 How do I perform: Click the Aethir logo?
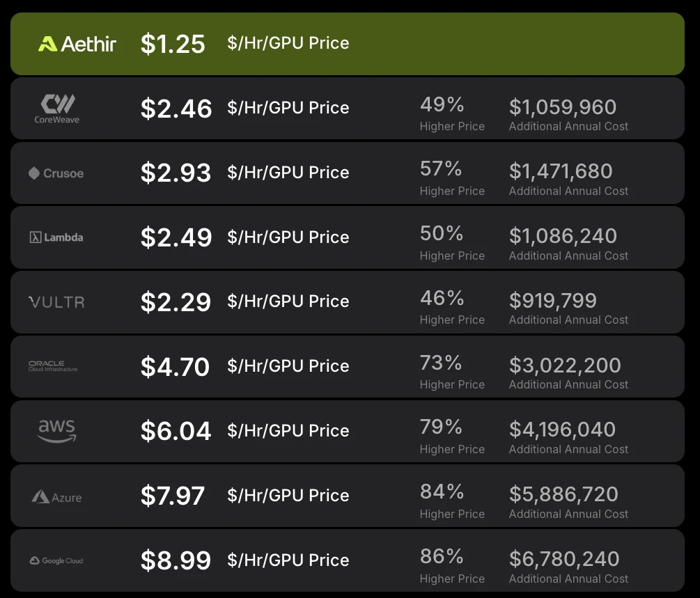pyautogui.click(x=77, y=44)
